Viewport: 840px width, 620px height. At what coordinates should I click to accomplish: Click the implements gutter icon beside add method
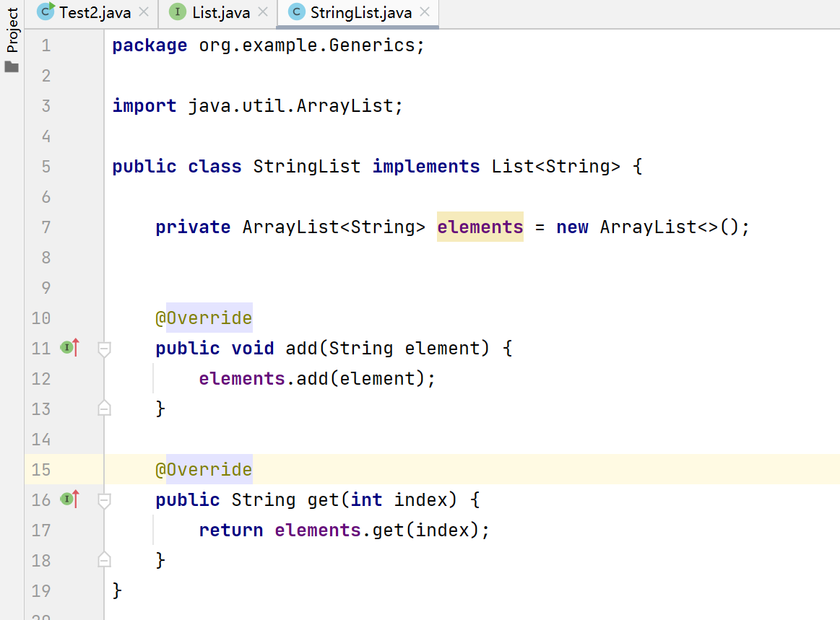click(x=69, y=349)
